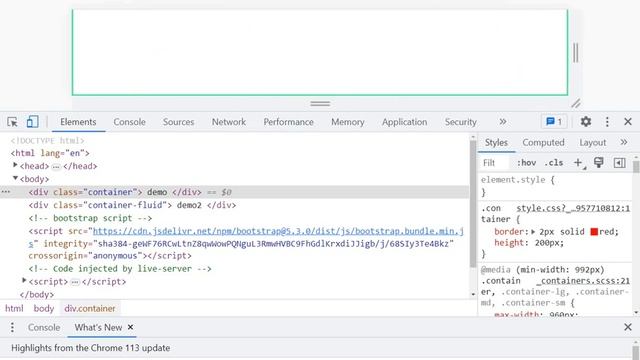The image size is (640, 360).
Task: Close the What's New tab
Action: pos(130,327)
